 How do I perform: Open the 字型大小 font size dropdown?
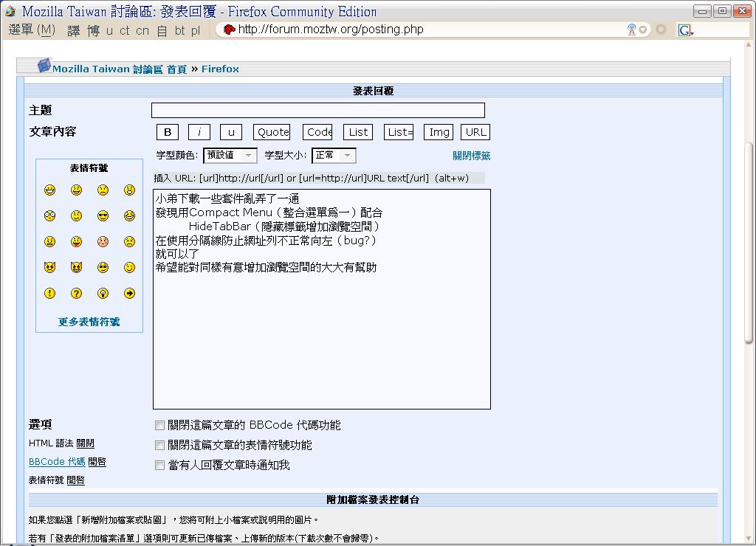click(x=334, y=155)
